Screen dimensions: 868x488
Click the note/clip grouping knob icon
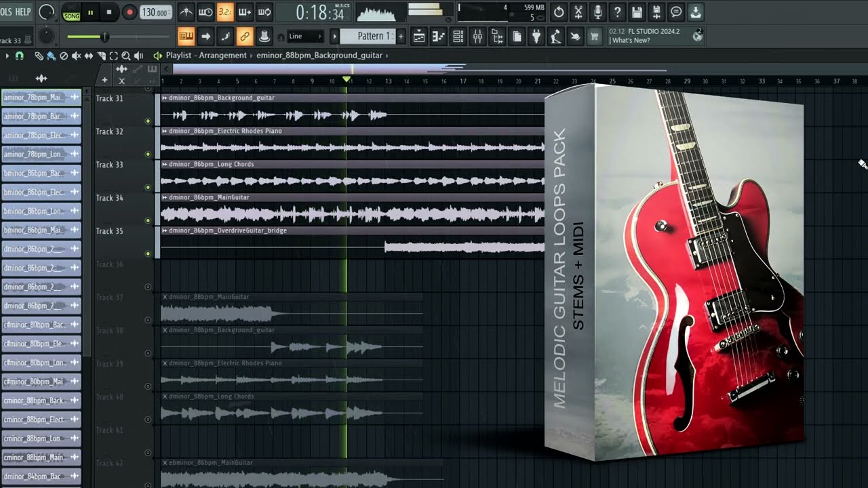coord(264,36)
